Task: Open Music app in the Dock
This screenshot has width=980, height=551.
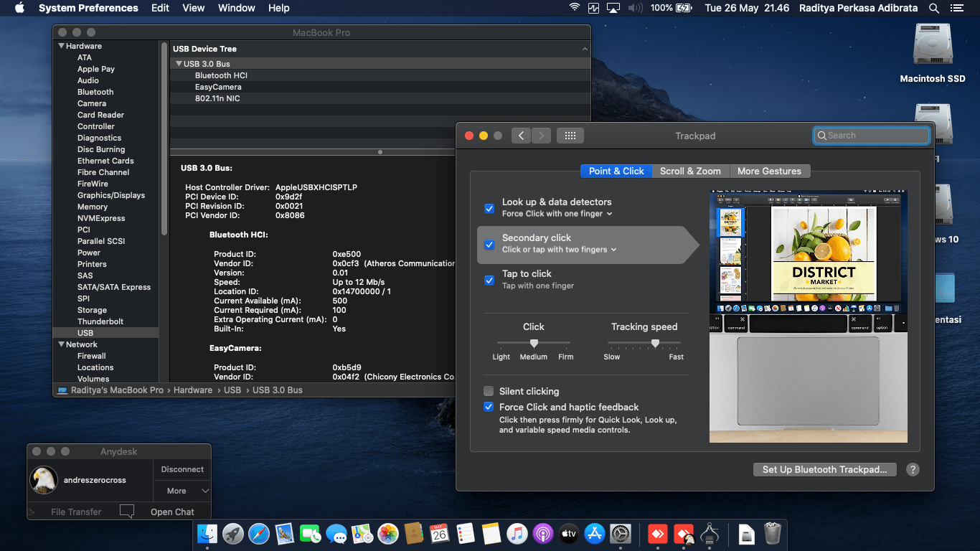Action: [x=517, y=534]
